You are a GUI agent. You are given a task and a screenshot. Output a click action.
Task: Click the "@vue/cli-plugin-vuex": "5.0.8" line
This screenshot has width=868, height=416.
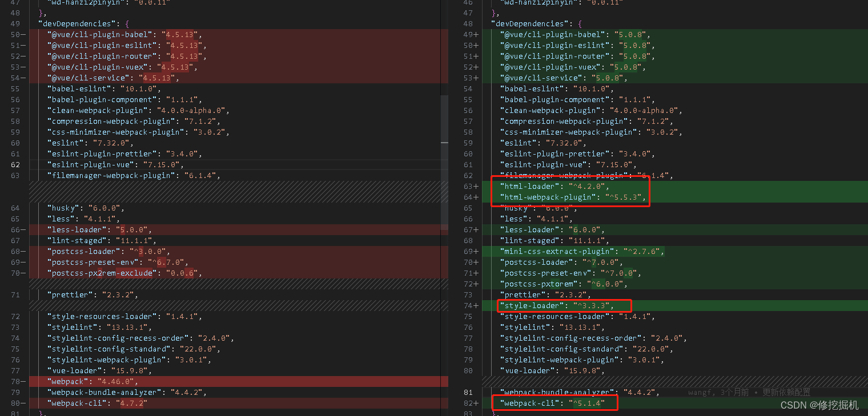click(675, 67)
